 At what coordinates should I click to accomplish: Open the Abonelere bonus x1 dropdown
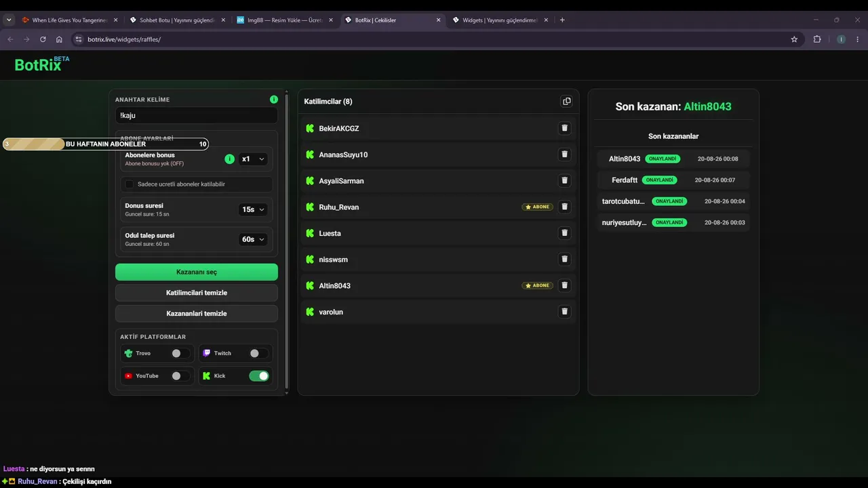click(x=253, y=159)
